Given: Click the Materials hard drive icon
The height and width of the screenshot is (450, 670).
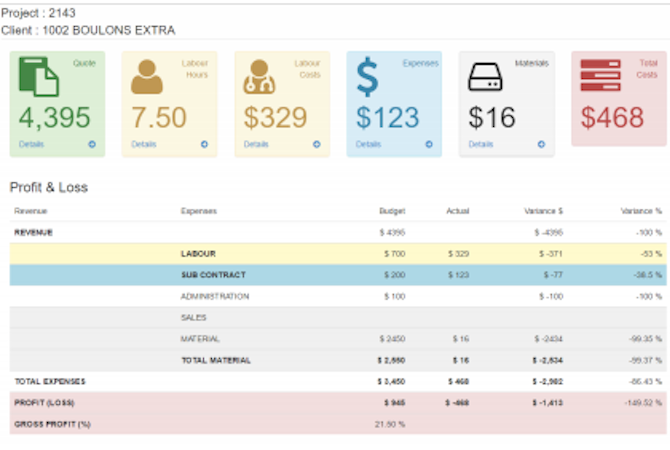Looking at the screenshot, I should [x=485, y=77].
